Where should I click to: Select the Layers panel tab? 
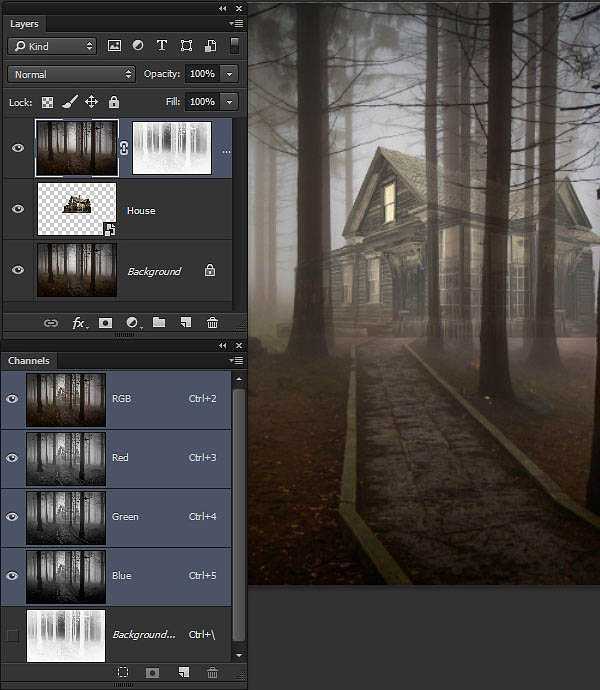click(24, 23)
